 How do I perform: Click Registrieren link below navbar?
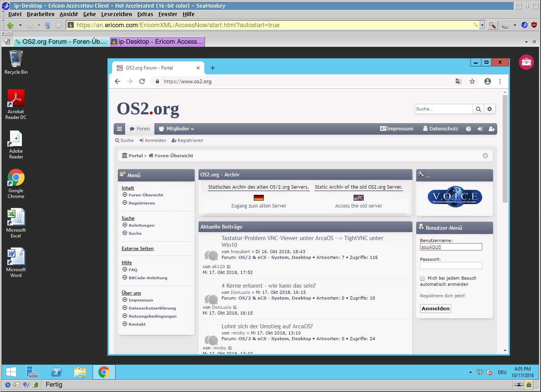point(187,140)
